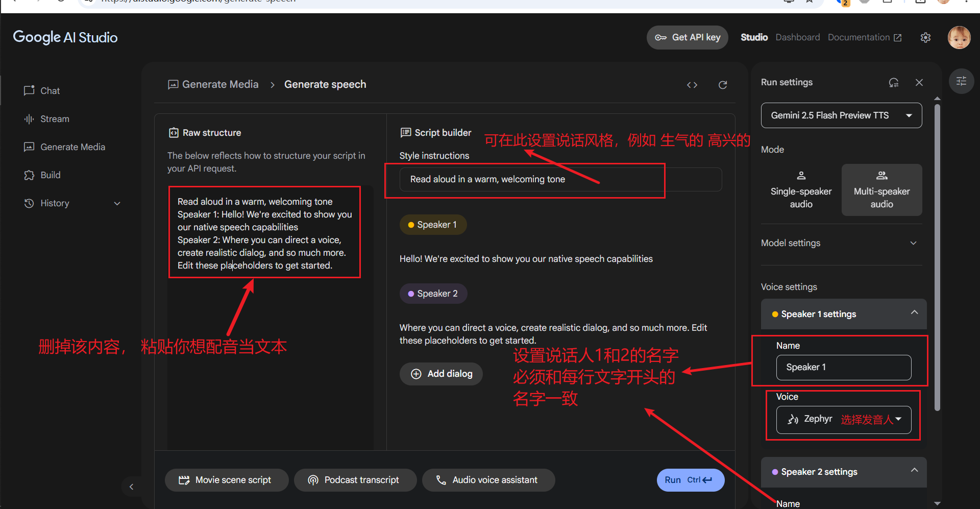
Task: Click the Generate Media breadcrumb link
Action: pyautogui.click(x=213, y=84)
